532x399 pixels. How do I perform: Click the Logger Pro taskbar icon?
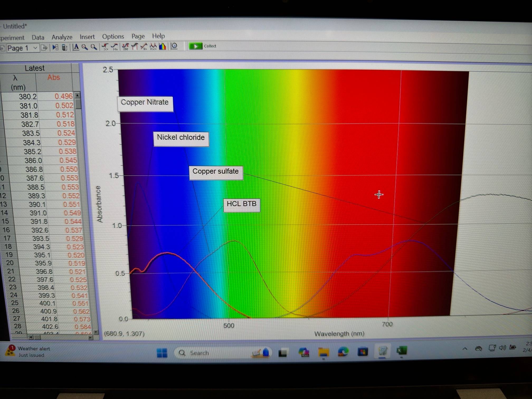coord(382,351)
